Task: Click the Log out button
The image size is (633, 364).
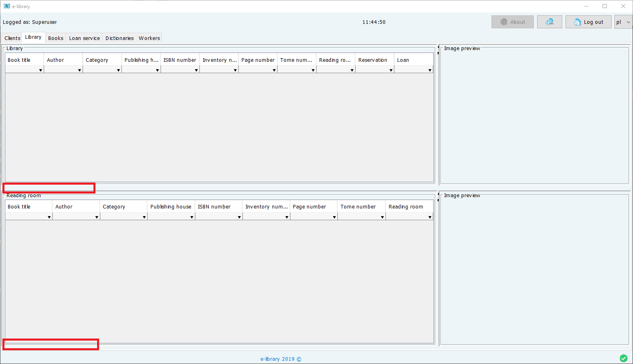Action: coord(589,22)
